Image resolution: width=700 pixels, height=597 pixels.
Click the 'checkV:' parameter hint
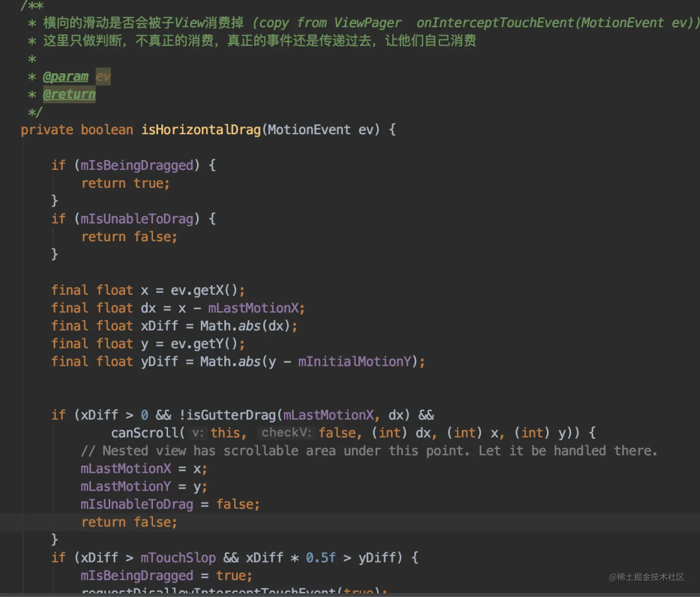286,433
